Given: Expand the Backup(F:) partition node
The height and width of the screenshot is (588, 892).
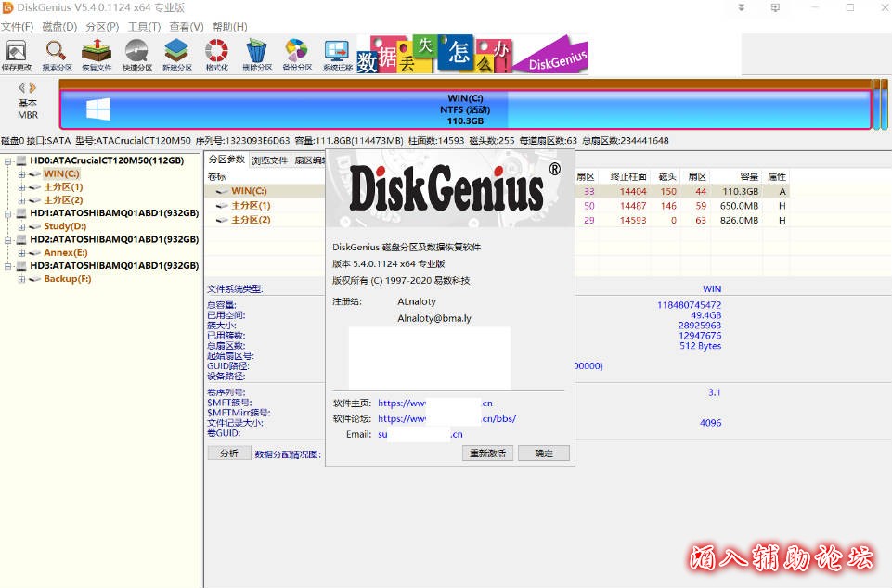Looking at the screenshot, I should pyautogui.click(x=21, y=278).
